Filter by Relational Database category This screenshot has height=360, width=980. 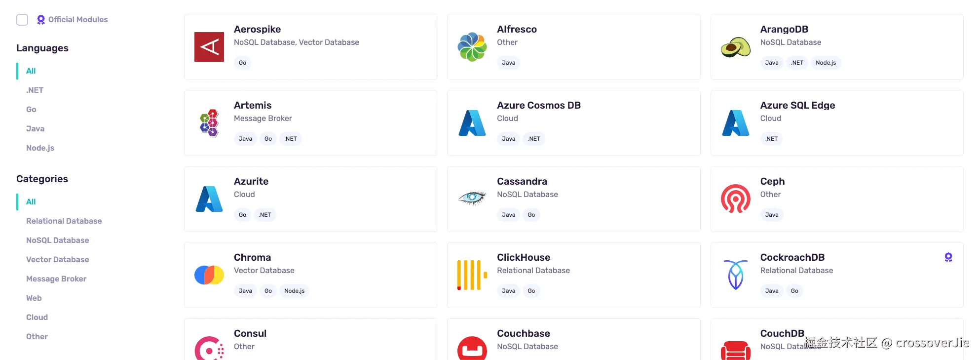click(64, 221)
